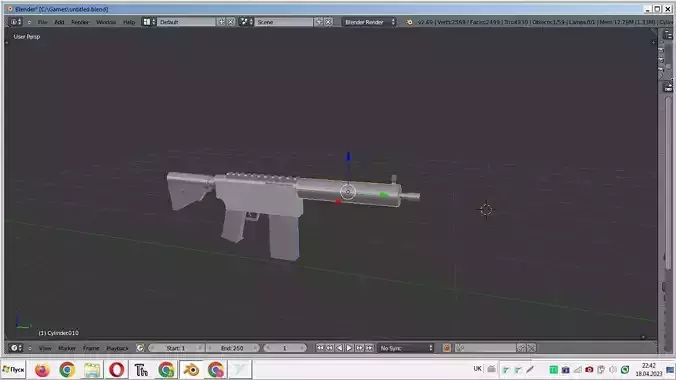Click the Start: 1 frame field
The width and height of the screenshot is (676, 380).
pyautogui.click(x=176, y=348)
